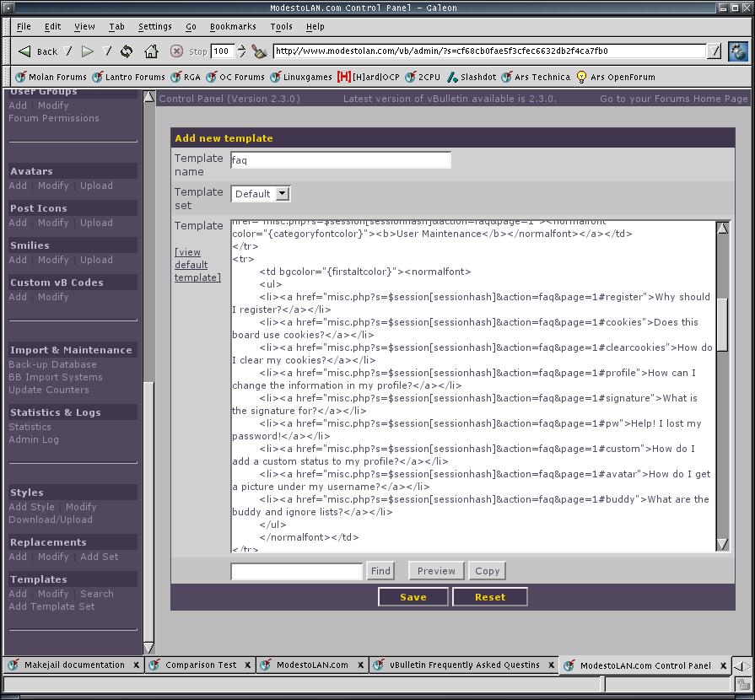The height and width of the screenshot is (700, 755).
Task: Open the Molan Forums bookmark
Action: [x=51, y=77]
